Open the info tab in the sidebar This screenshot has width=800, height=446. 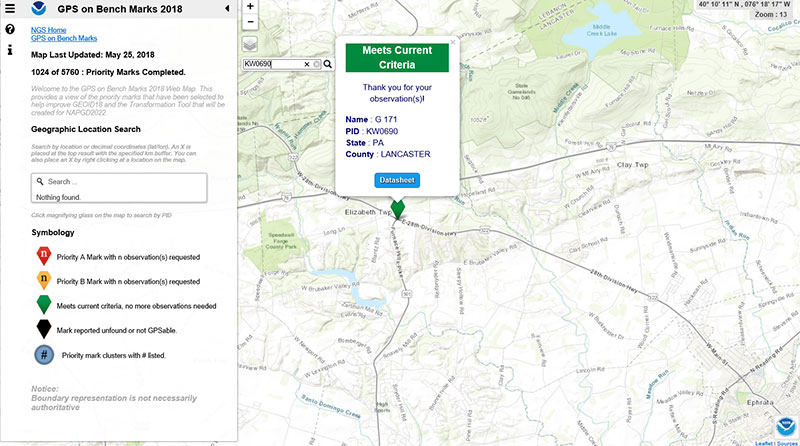pyautogui.click(x=10, y=48)
